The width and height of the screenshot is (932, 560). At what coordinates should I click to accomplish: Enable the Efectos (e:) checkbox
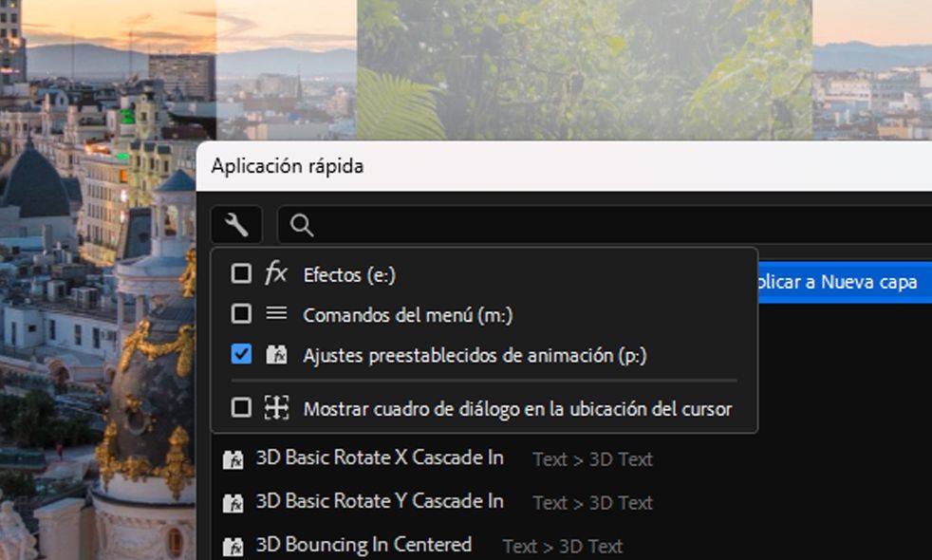click(242, 274)
